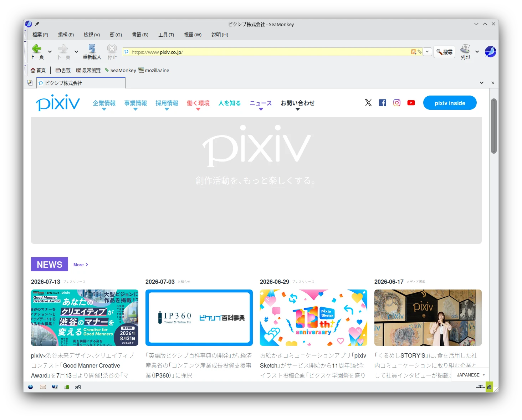Open the IP360 news thumbnail

199,317
